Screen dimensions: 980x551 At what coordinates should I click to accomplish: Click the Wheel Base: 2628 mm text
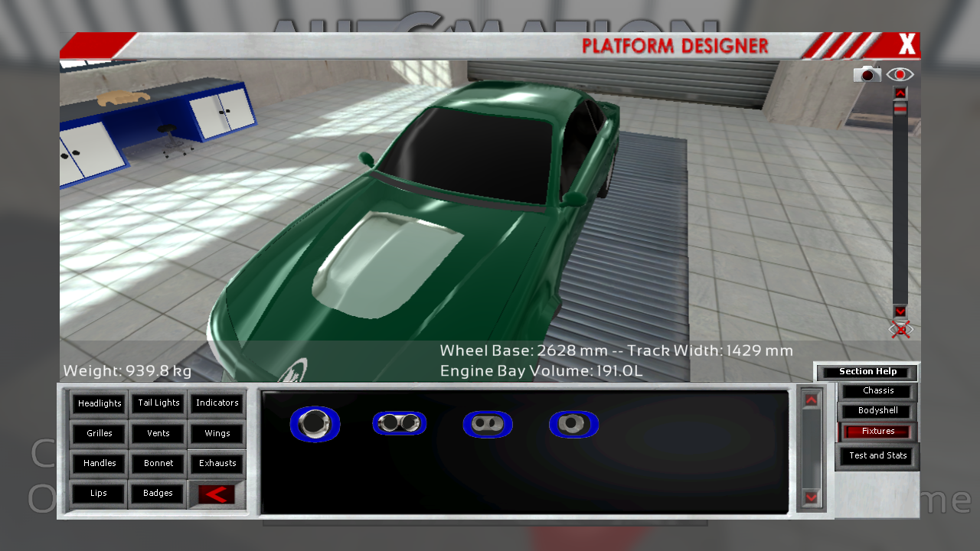tap(524, 350)
